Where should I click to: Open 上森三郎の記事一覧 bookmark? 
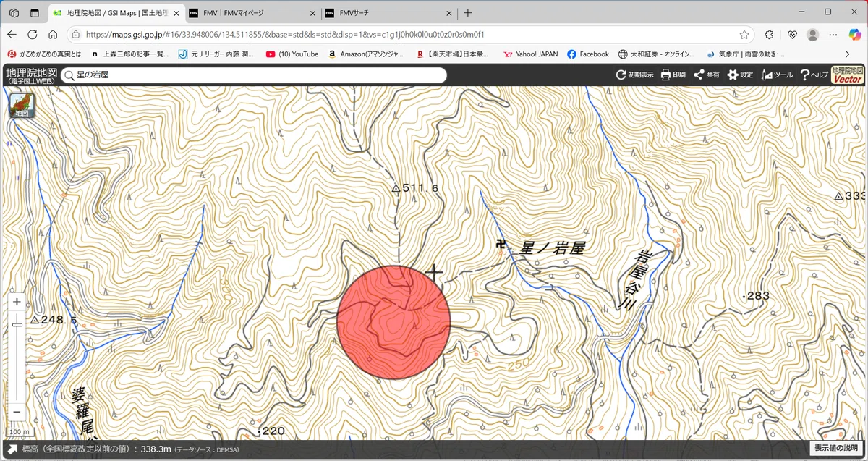(x=129, y=54)
